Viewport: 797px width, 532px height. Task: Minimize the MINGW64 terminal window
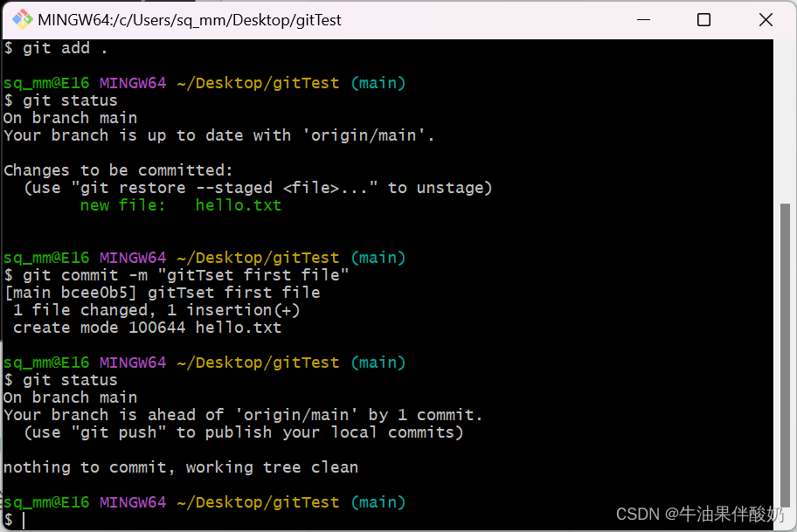[x=643, y=20]
